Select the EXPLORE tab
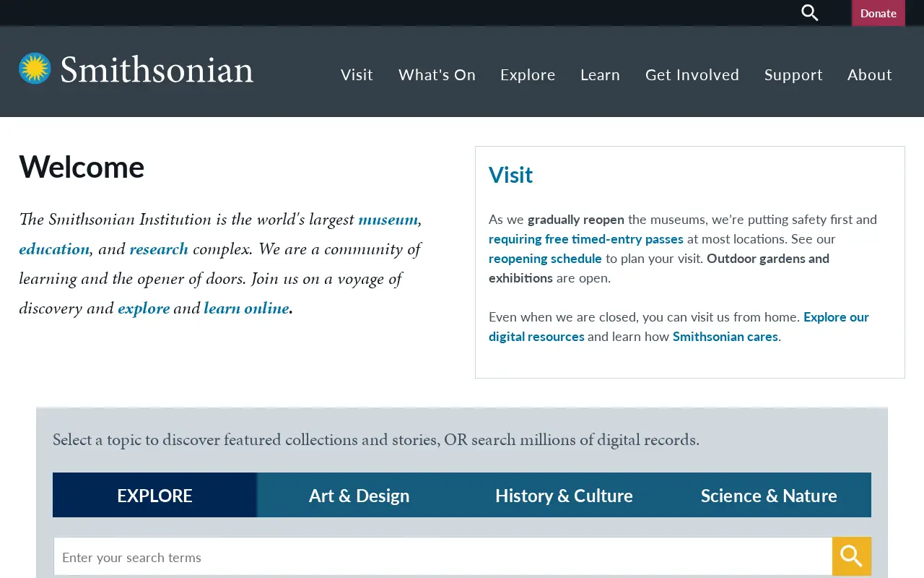Image resolution: width=924 pixels, height=578 pixels. (154, 495)
